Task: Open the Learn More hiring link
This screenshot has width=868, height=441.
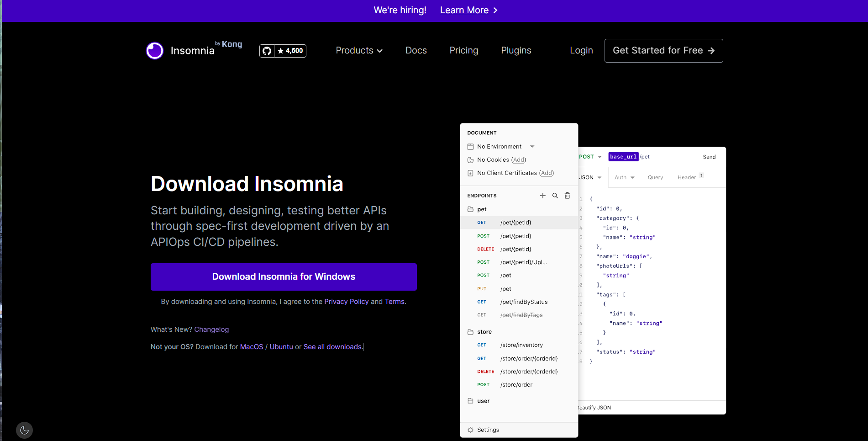Action: [x=464, y=10]
